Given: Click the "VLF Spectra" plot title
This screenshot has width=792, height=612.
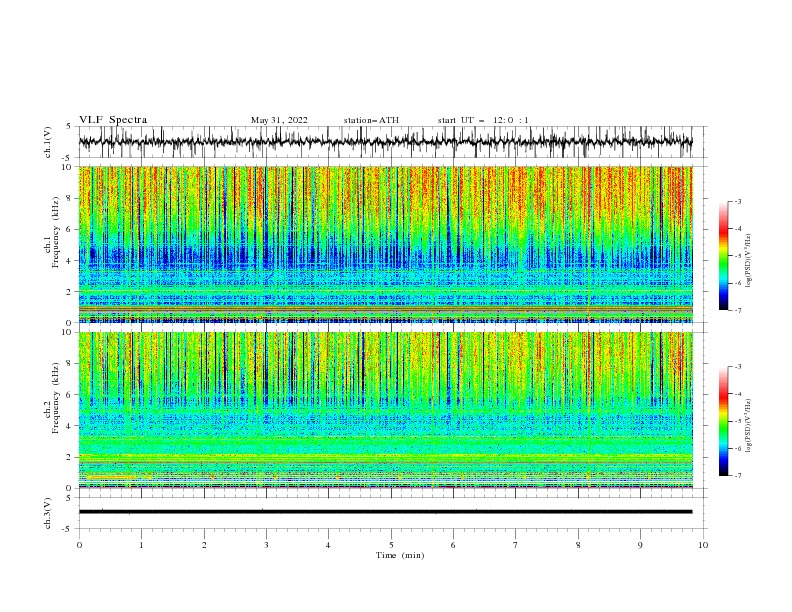Looking at the screenshot, I should point(113,120).
